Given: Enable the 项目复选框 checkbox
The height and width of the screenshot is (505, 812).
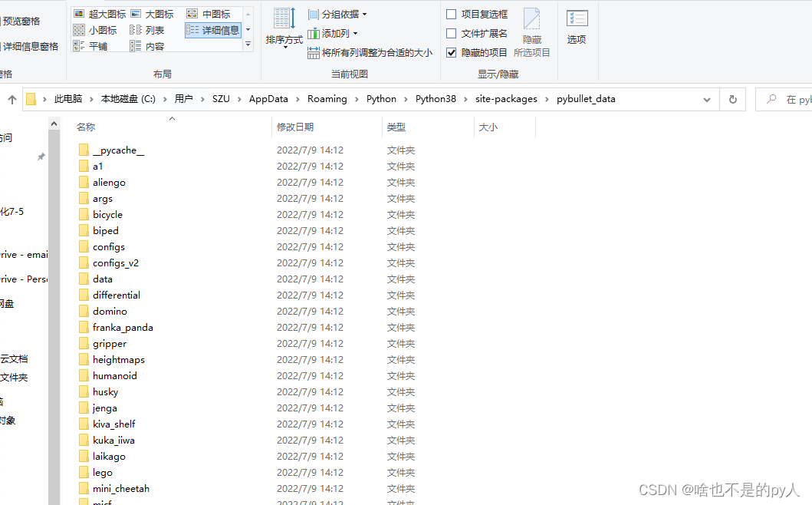Looking at the screenshot, I should [452, 13].
